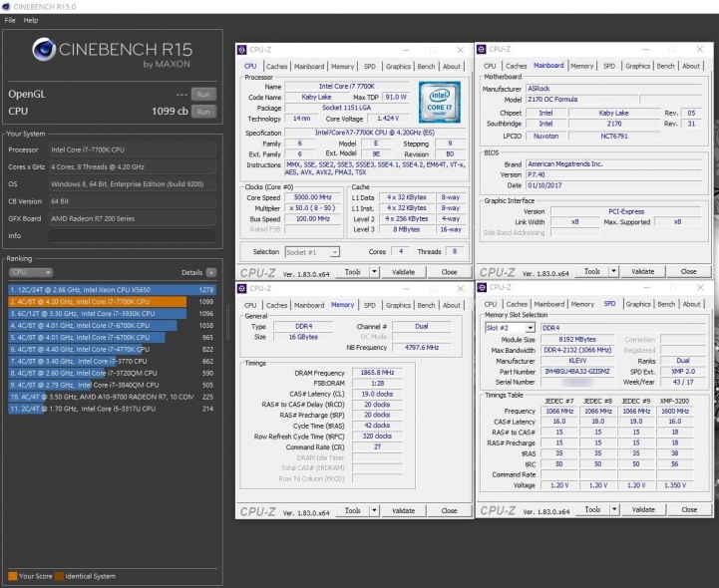Click Validate in CPU window
The width and height of the screenshot is (719, 588).
[403, 272]
